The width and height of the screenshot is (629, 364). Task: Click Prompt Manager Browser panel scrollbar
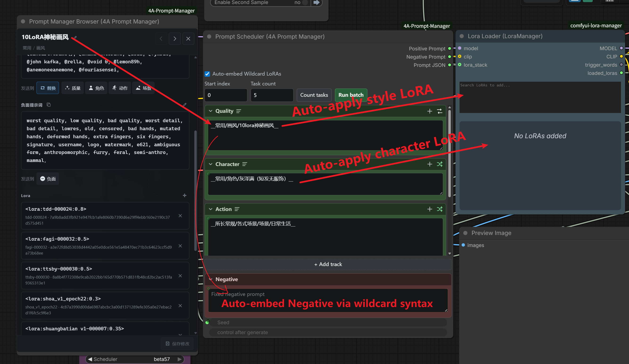pyautogui.click(x=195, y=191)
